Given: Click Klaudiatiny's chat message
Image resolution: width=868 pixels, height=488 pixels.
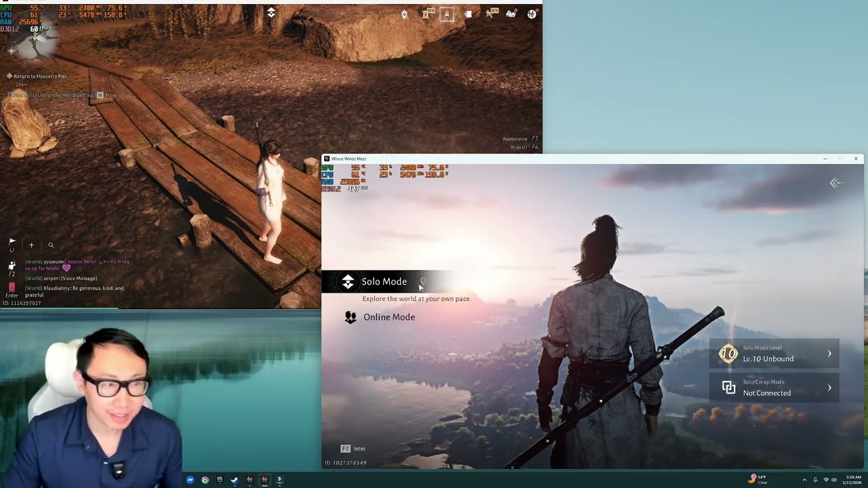Looking at the screenshot, I should pyautogui.click(x=75, y=291).
